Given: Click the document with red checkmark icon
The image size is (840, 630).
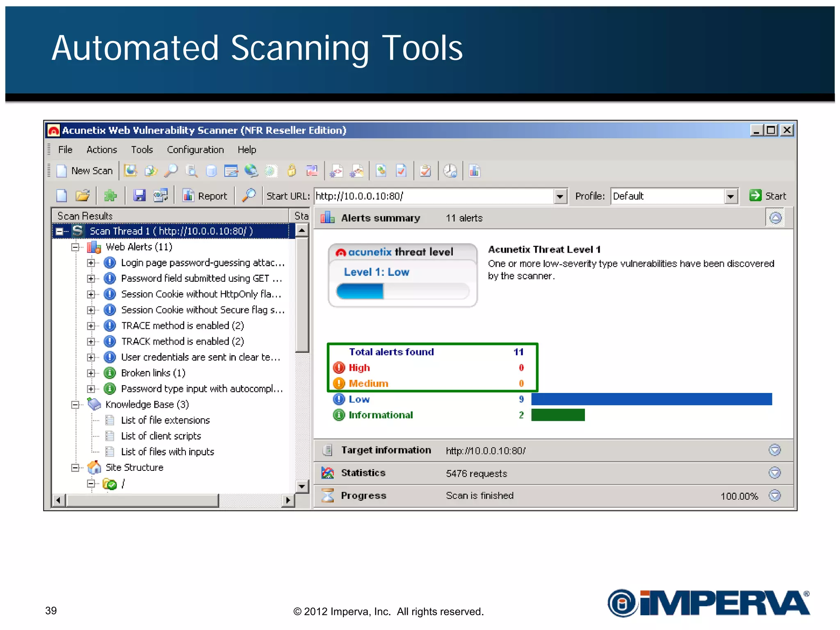Looking at the screenshot, I should (401, 171).
